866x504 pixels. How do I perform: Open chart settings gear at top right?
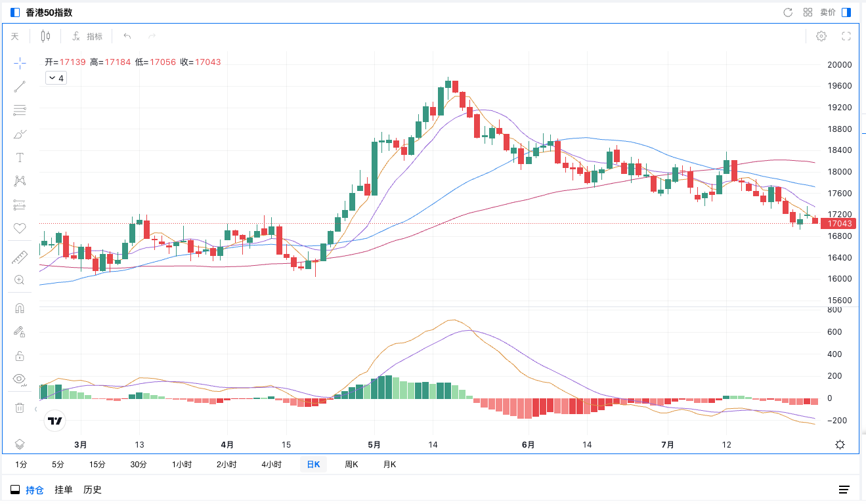821,36
